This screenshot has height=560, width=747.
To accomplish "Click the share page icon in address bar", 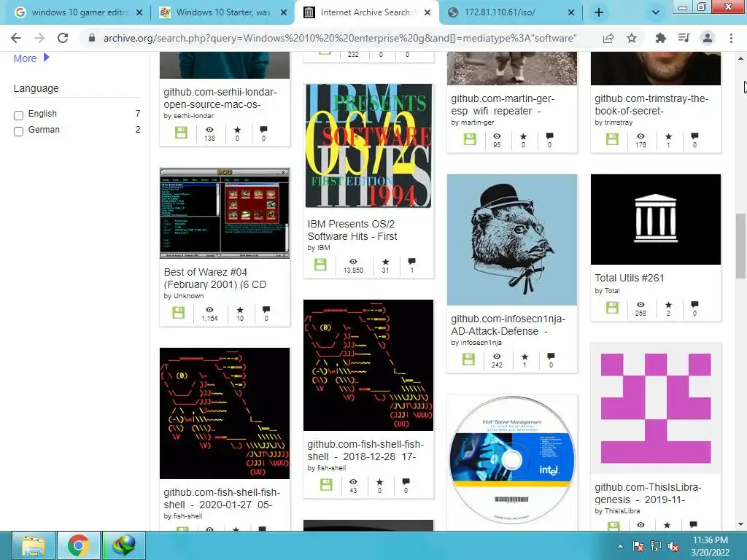I will (x=608, y=38).
